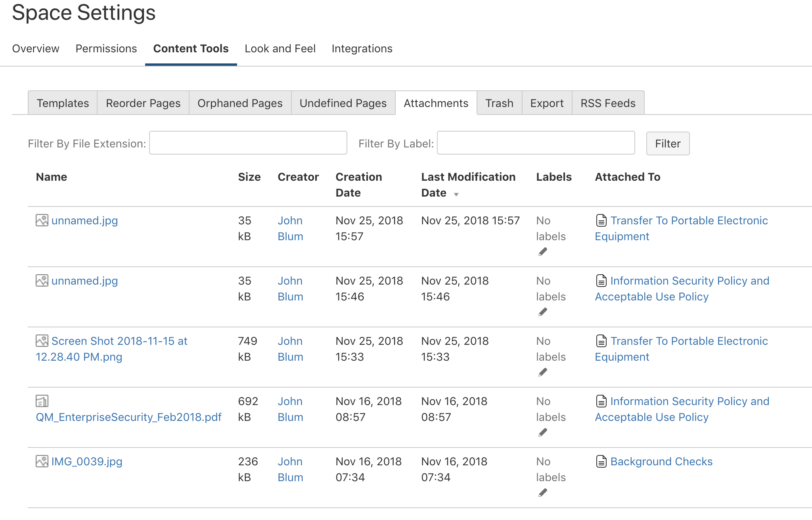Click image icon beside IMG_0039.jpg
Image resolution: width=812 pixels, height=520 pixels.
(42, 461)
